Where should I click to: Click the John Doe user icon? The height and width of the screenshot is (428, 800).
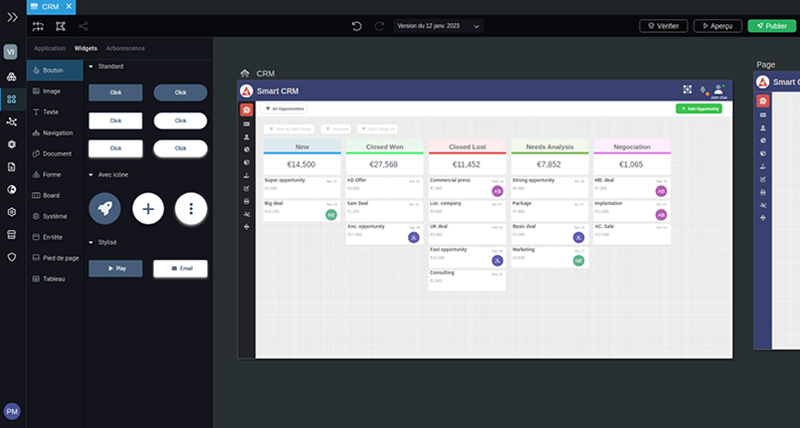[x=718, y=91]
